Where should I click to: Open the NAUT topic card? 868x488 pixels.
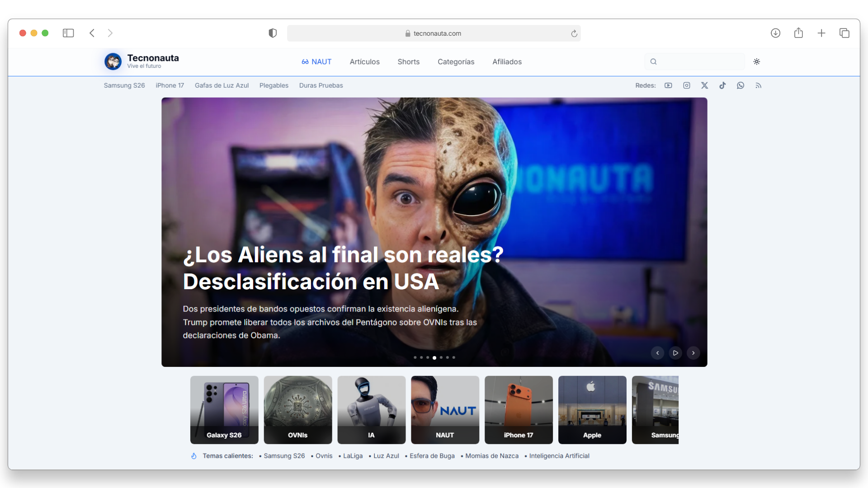(x=445, y=410)
